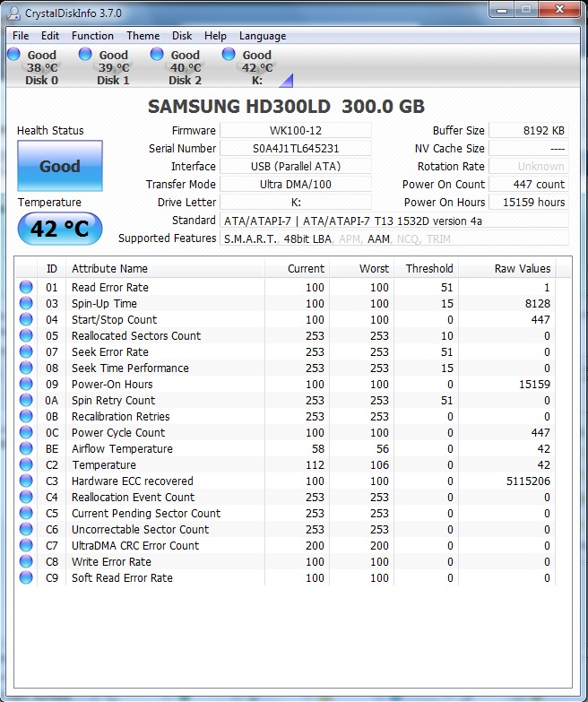This screenshot has width=588, height=702.
Task: Select the K: drive entry
Action: point(257,67)
